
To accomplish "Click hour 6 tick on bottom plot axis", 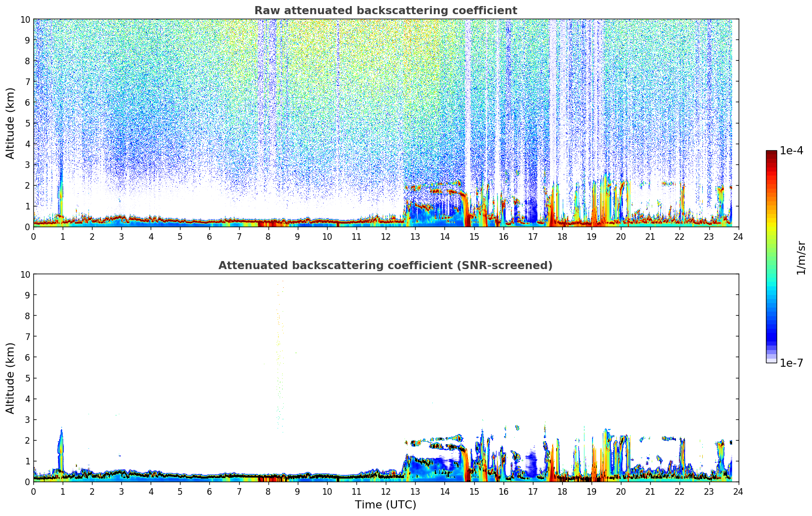I will pos(210,492).
